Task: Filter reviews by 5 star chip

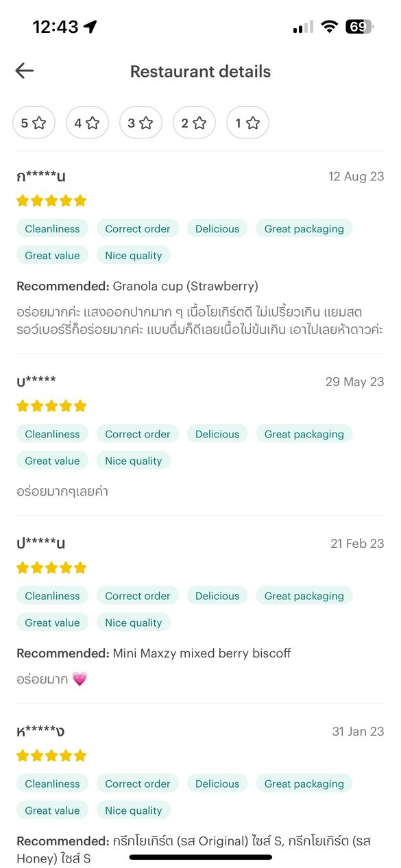Action: click(34, 123)
